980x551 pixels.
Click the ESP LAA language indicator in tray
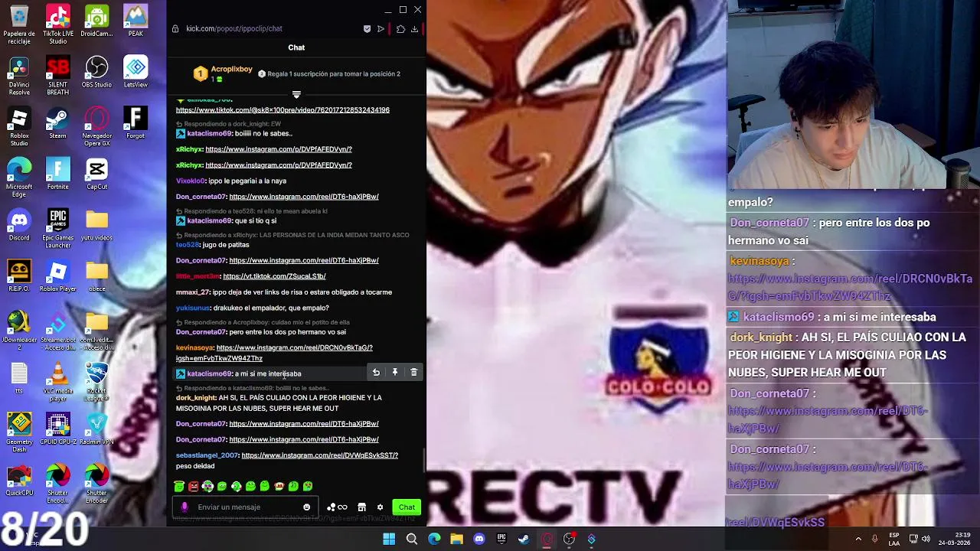point(894,539)
